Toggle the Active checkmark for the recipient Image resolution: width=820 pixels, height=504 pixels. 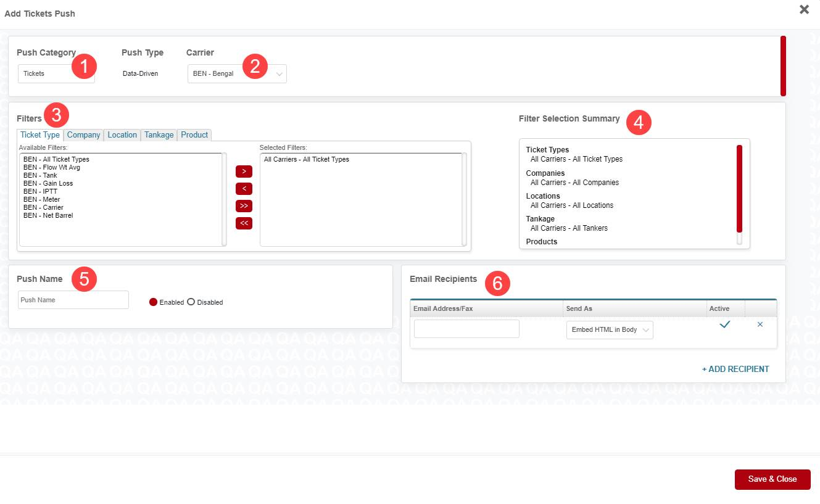click(x=725, y=324)
